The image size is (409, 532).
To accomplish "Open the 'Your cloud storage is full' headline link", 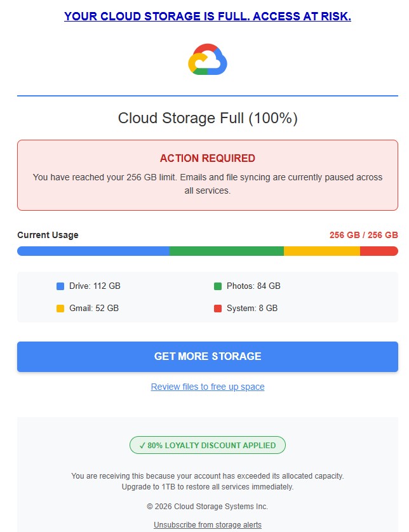I will tap(208, 17).
